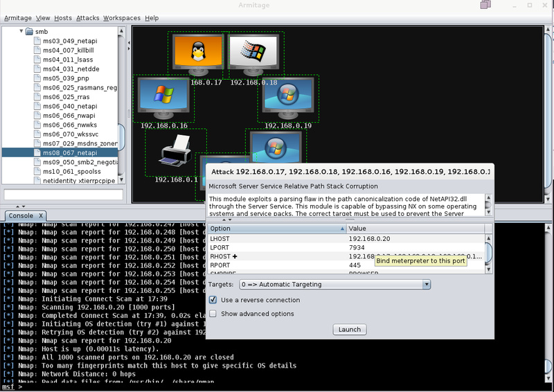This screenshot has width=554, height=392.
Task: Enable Show advanced options checkbox
Action: (x=213, y=314)
